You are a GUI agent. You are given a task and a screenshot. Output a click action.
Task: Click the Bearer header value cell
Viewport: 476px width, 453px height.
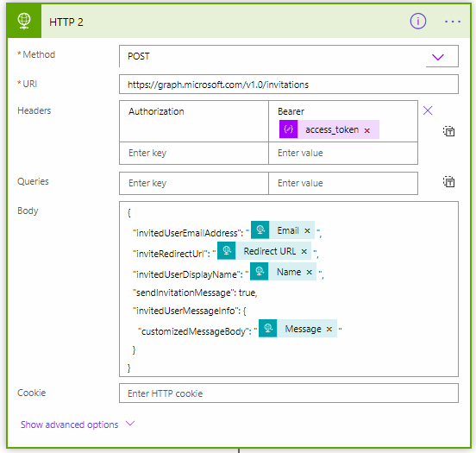click(x=343, y=121)
